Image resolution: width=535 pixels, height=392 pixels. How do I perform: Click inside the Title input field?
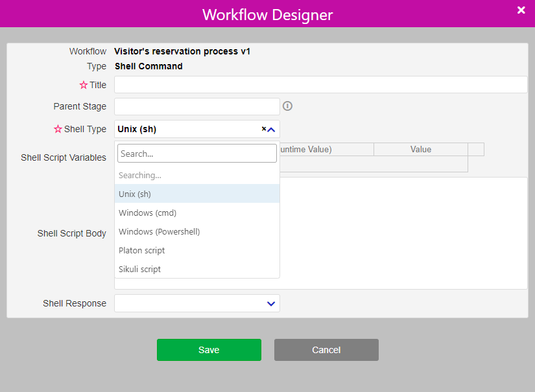[x=320, y=84]
